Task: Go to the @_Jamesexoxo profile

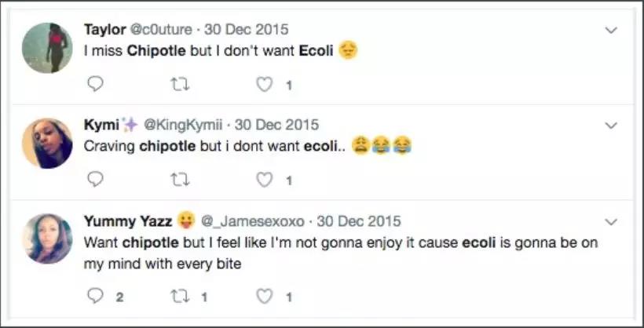Action: (255, 222)
